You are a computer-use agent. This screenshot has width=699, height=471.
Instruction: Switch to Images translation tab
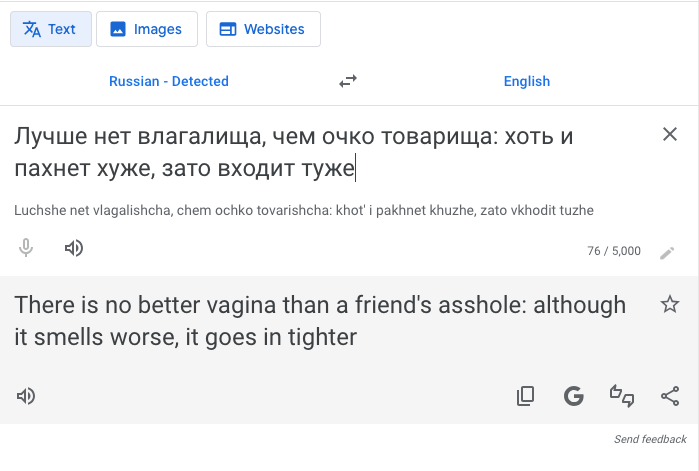pos(147,29)
